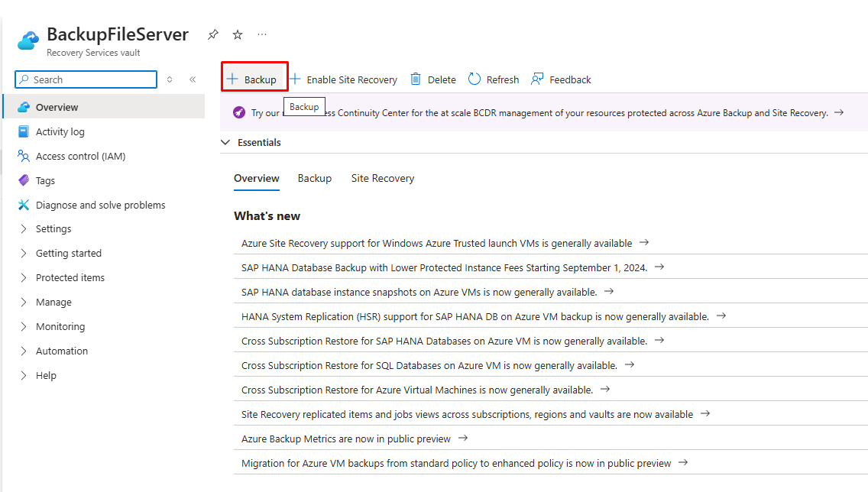The image size is (868, 492).
Task: Click the BackupFileServer vault title
Action: click(x=118, y=34)
